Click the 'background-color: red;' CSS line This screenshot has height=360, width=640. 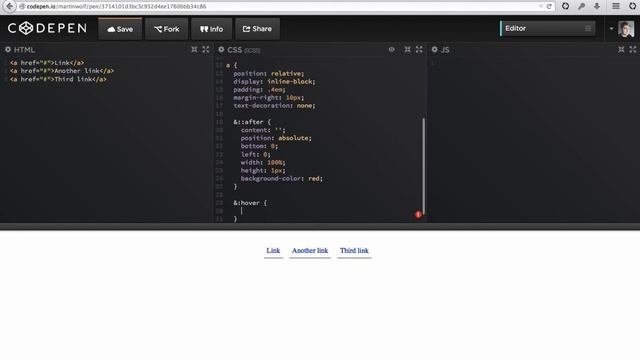click(282, 178)
